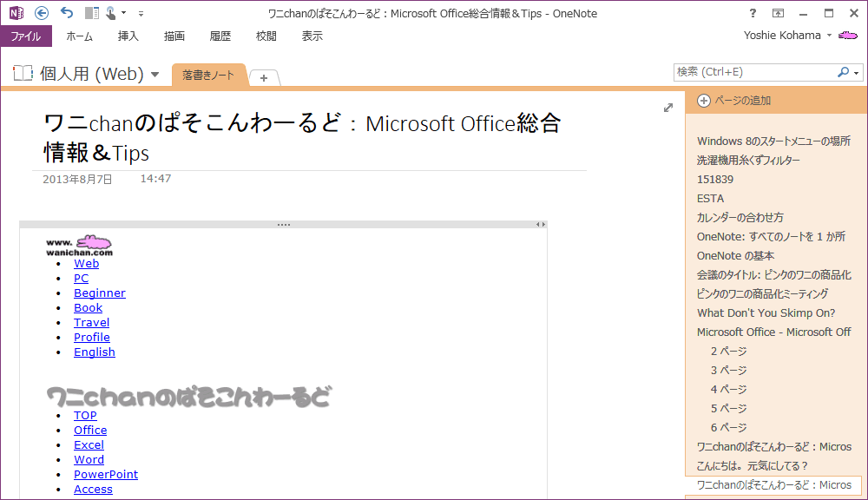This screenshot has width=868, height=500.
Task: Open page 会議のタイトル: ピンクのワニの商品化
Action: pos(774,274)
